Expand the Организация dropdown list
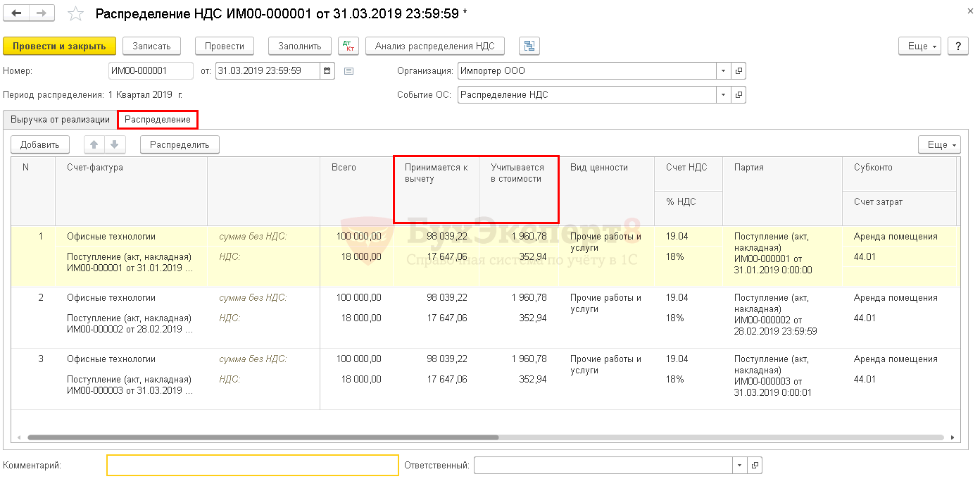Viewport: 980px width, 479px height. pos(724,70)
